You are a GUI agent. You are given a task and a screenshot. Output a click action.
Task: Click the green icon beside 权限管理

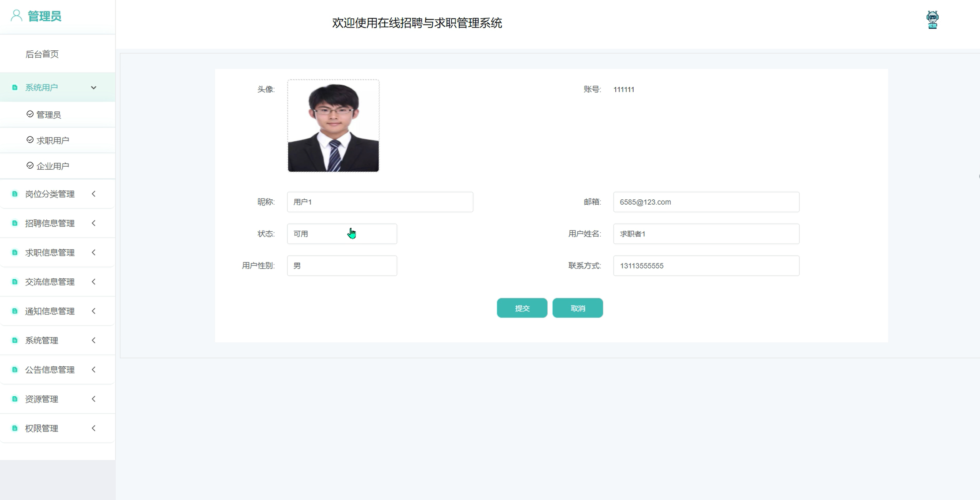(x=15, y=428)
